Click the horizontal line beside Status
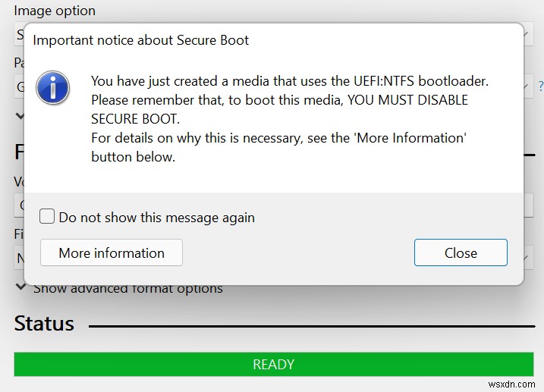544x392 pixels. 311,326
